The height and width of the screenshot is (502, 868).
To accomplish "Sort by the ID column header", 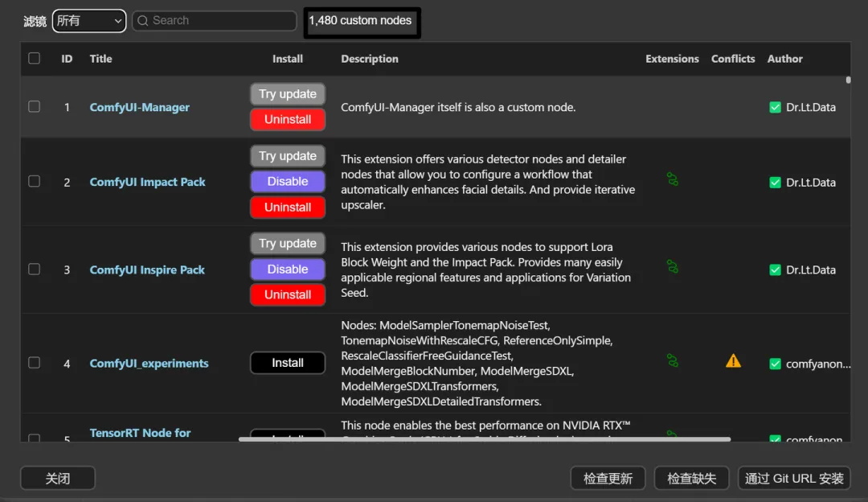I will tap(67, 59).
